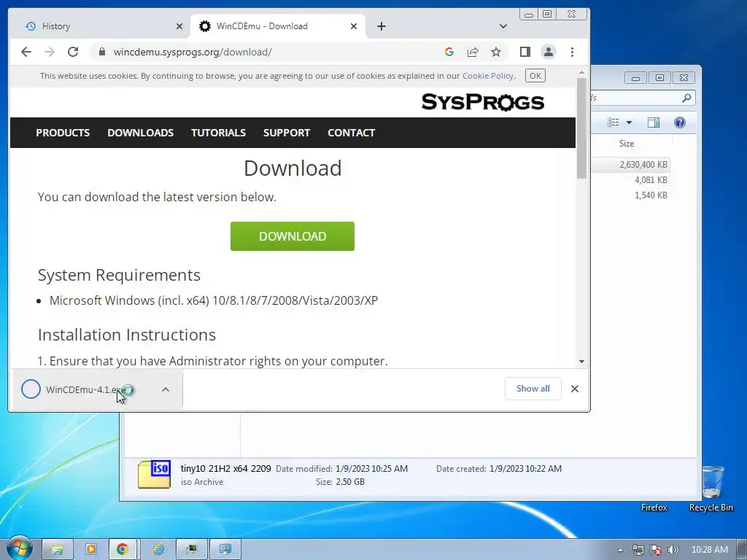747x560 pixels.
Task: Open Chrome's three-dot menu
Action: (572, 52)
